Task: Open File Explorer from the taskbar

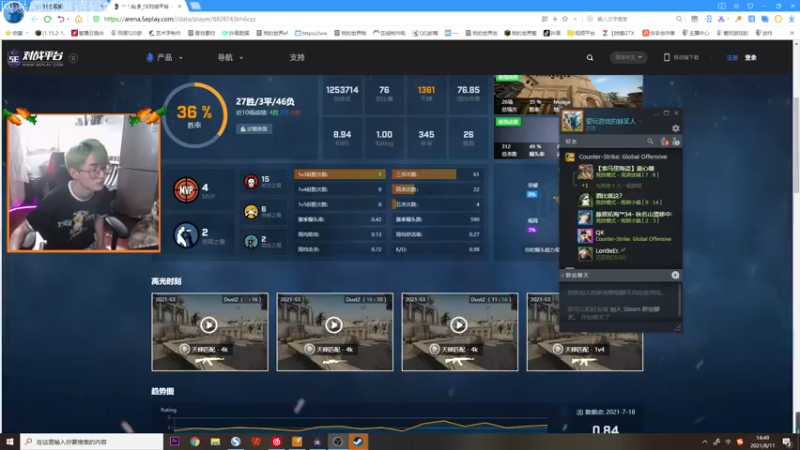Action: coord(215,441)
